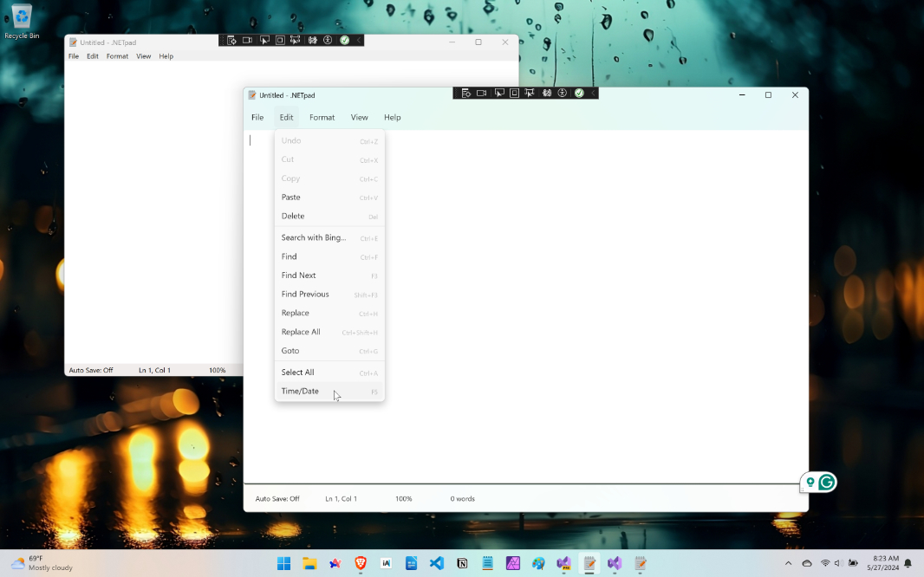The width and height of the screenshot is (924, 577).
Task: Click the Grammarly lightbulb suggestion icon
Action: (x=810, y=483)
